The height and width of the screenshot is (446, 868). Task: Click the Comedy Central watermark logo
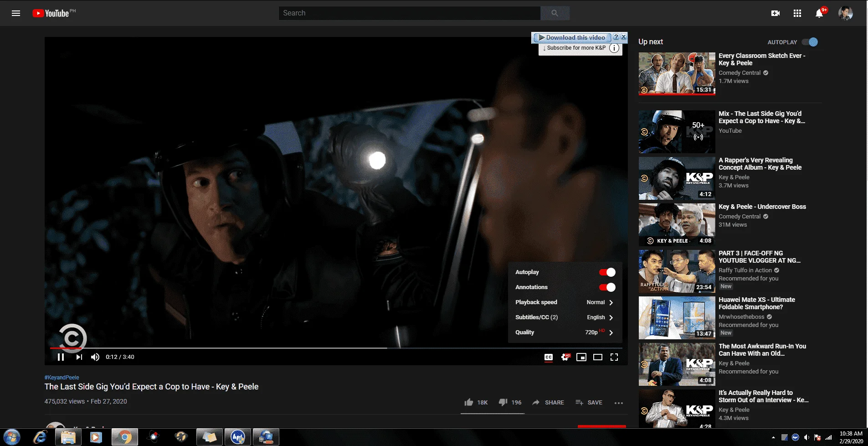(72, 338)
